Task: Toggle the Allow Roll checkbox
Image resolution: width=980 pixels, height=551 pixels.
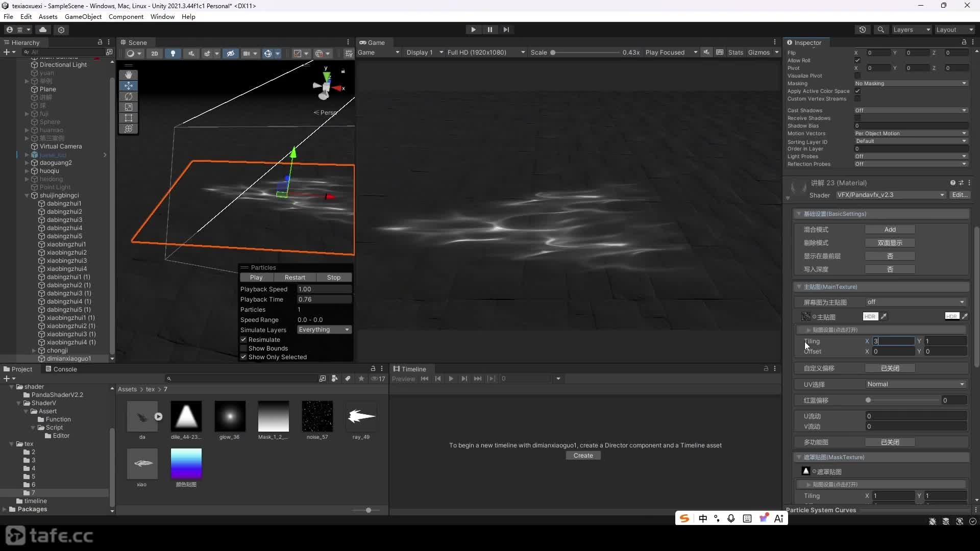Action: [857, 60]
